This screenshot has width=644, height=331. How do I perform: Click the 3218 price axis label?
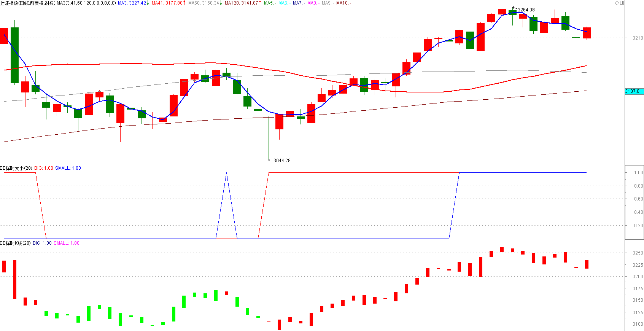[x=638, y=38]
